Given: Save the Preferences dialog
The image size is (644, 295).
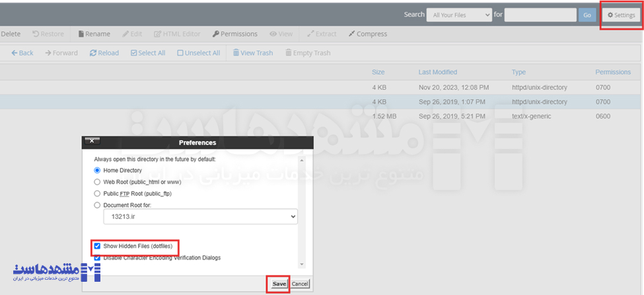Looking at the screenshot, I should 279,284.
